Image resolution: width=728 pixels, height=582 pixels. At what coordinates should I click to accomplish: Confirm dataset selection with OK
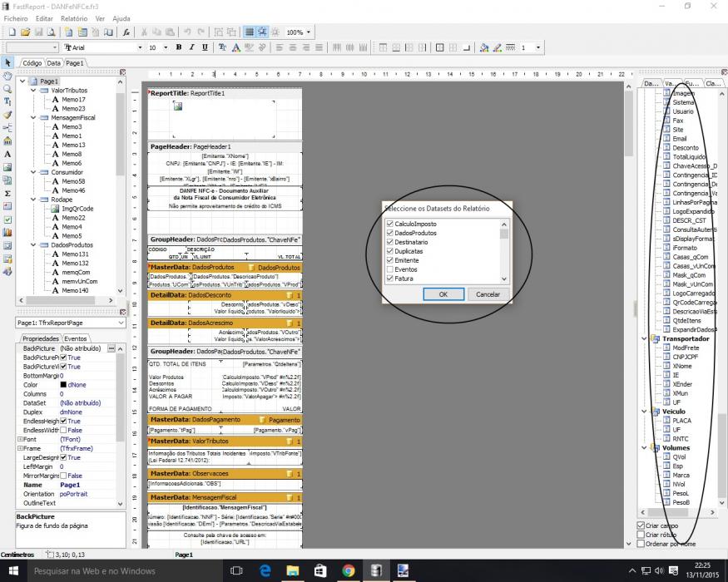tap(443, 294)
